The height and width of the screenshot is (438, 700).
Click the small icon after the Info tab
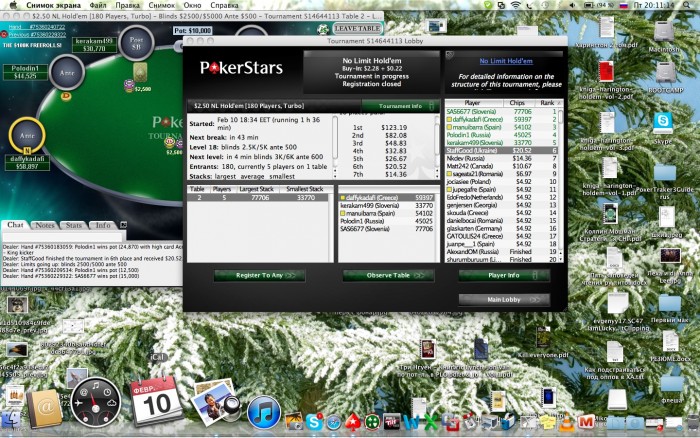click(124, 225)
